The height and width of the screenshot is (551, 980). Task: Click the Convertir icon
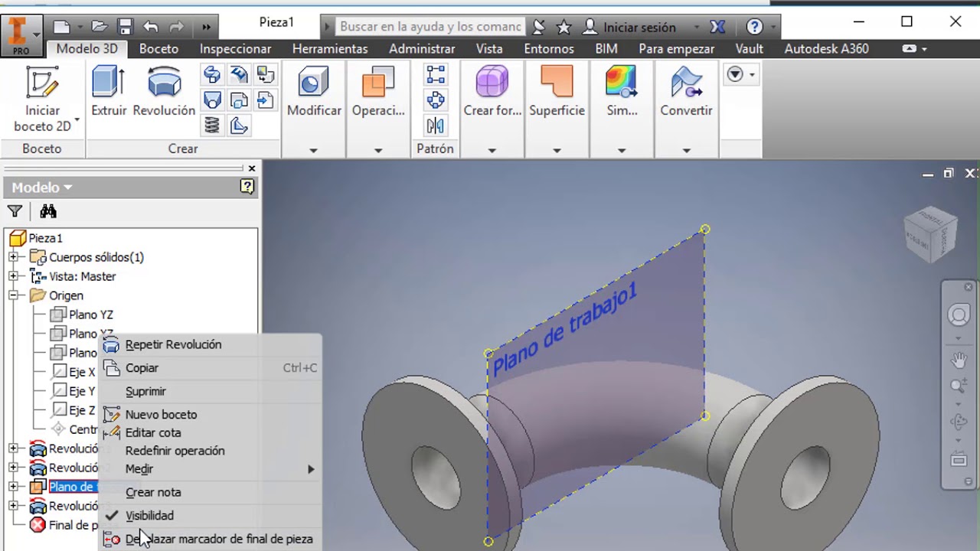687,82
